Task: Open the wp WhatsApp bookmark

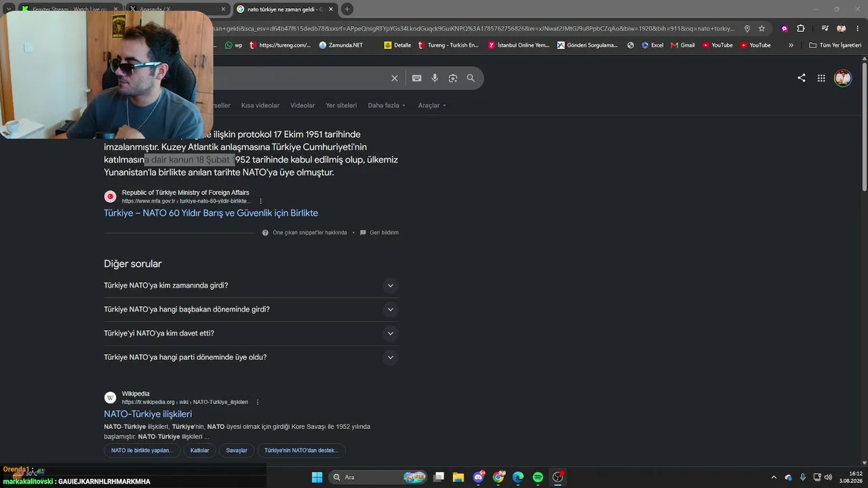Action: coord(234,45)
